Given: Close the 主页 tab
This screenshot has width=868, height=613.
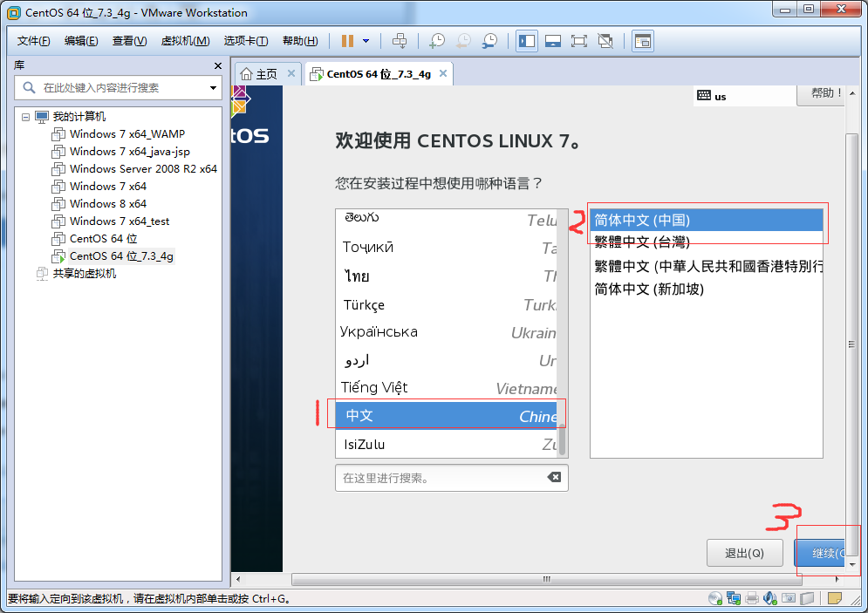Looking at the screenshot, I should pos(291,73).
